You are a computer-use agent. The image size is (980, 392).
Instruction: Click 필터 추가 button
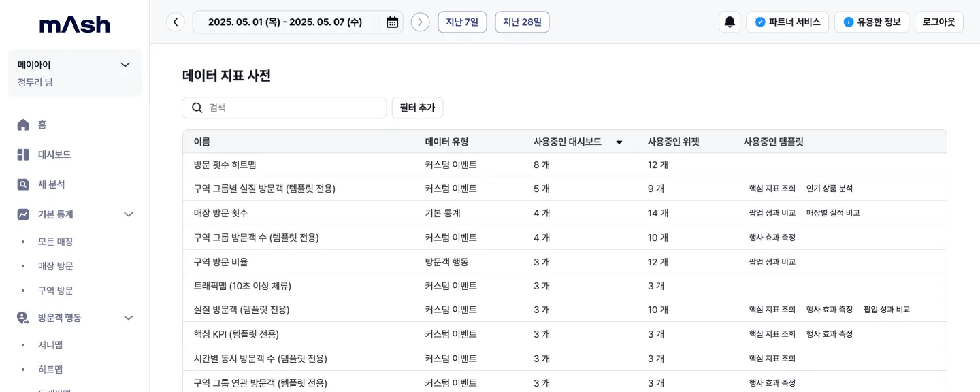417,108
